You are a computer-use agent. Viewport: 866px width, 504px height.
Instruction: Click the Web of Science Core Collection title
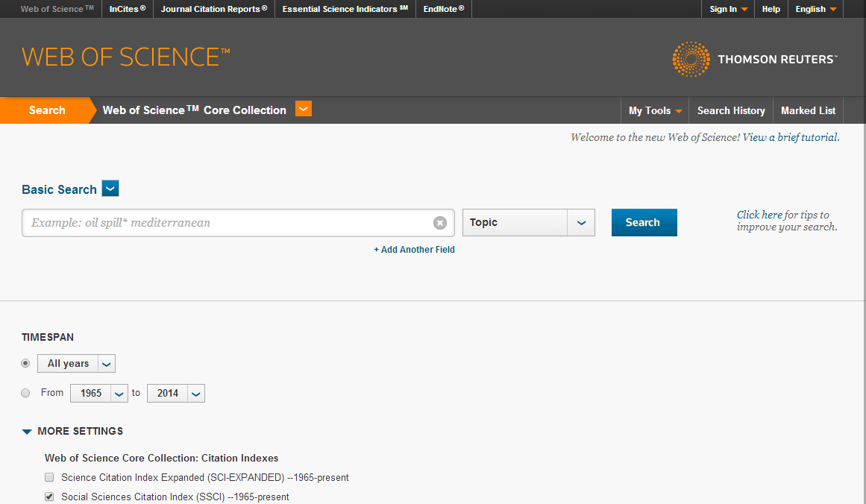coord(195,110)
